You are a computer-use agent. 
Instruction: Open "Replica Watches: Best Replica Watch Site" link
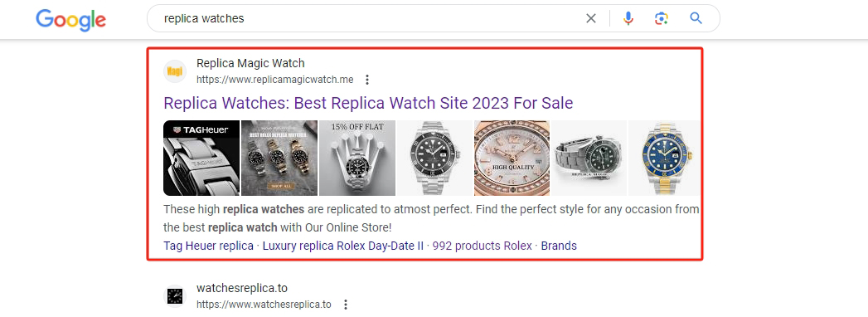(368, 103)
